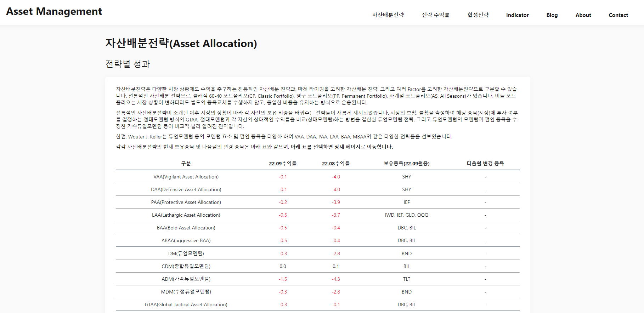Image resolution: width=644 pixels, height=313 pixels.
Task: Select the DAA(Defensive Asset Allocation) row
Action: (x=317, y=189)
